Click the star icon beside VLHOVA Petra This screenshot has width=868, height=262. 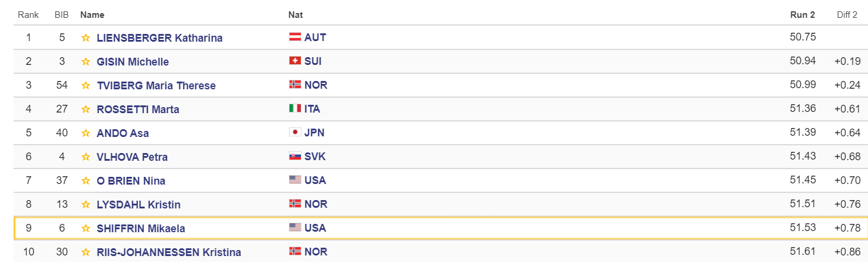pyautogui.click(x=86, y=157)
